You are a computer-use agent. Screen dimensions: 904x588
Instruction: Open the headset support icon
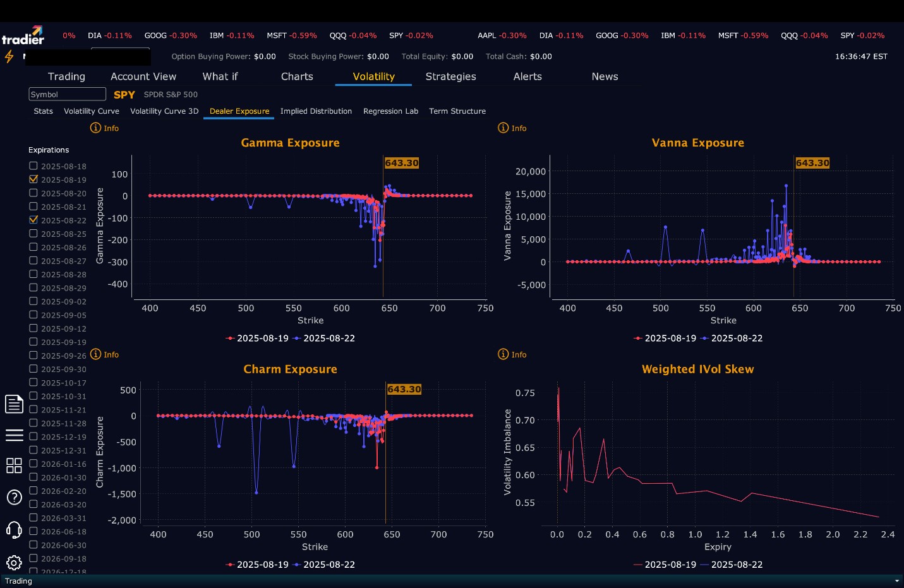[14, 529]
